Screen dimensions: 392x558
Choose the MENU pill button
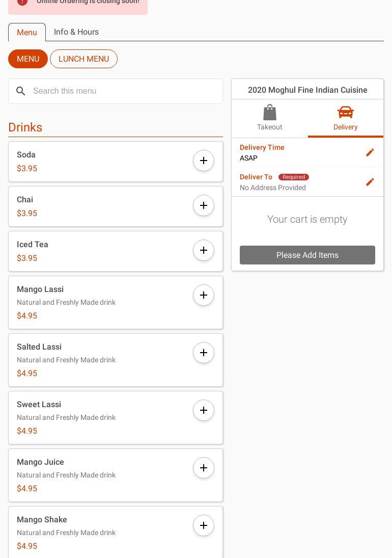(x=28, y=59)
